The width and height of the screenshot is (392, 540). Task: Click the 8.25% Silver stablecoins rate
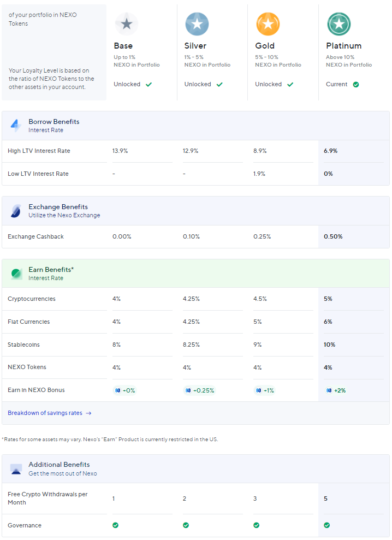click(x=191, y=345)
